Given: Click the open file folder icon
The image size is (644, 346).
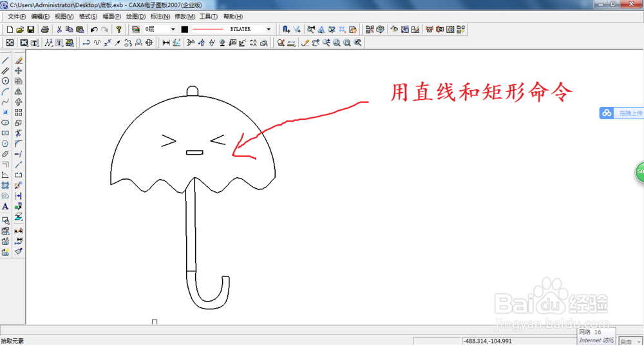Looking at the screenshot, I should pos(20,29).
